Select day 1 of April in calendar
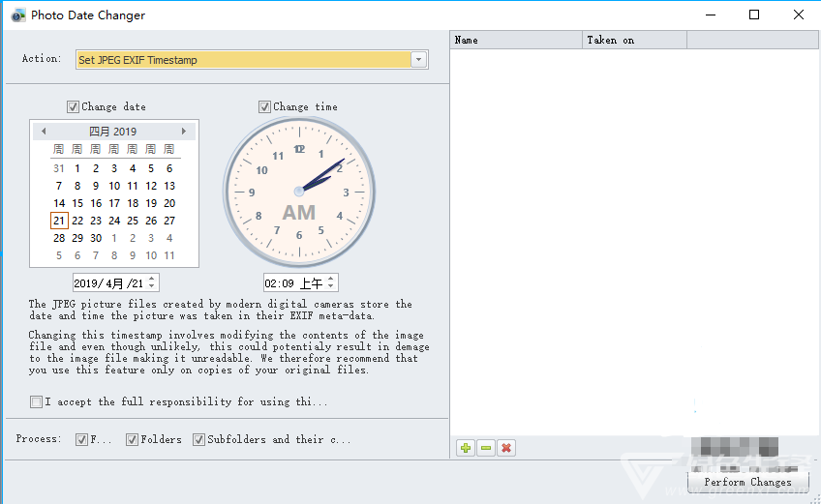Screen dimensions: 821x504 point(77,168)
